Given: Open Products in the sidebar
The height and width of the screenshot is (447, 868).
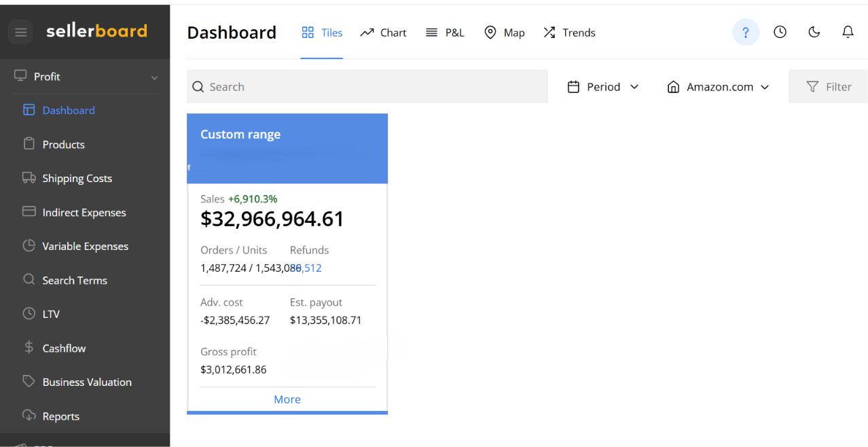Looking at the screenshot, I should coord(63,144).
